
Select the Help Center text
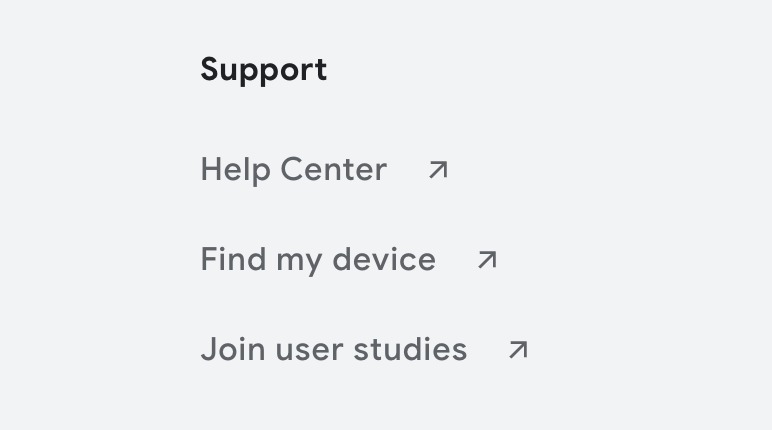click(293, 170)
